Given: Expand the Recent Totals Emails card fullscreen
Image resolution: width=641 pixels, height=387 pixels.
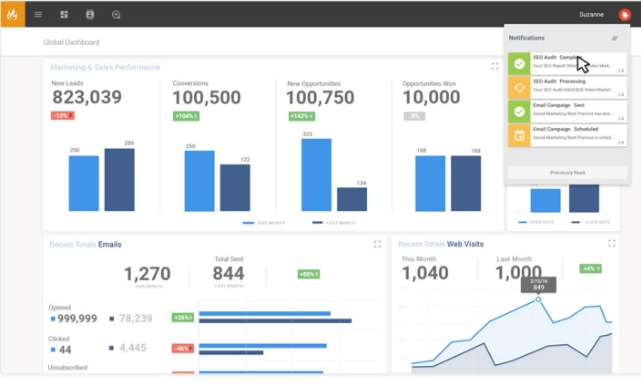Looking at the screenshot, I should [377, 244].
